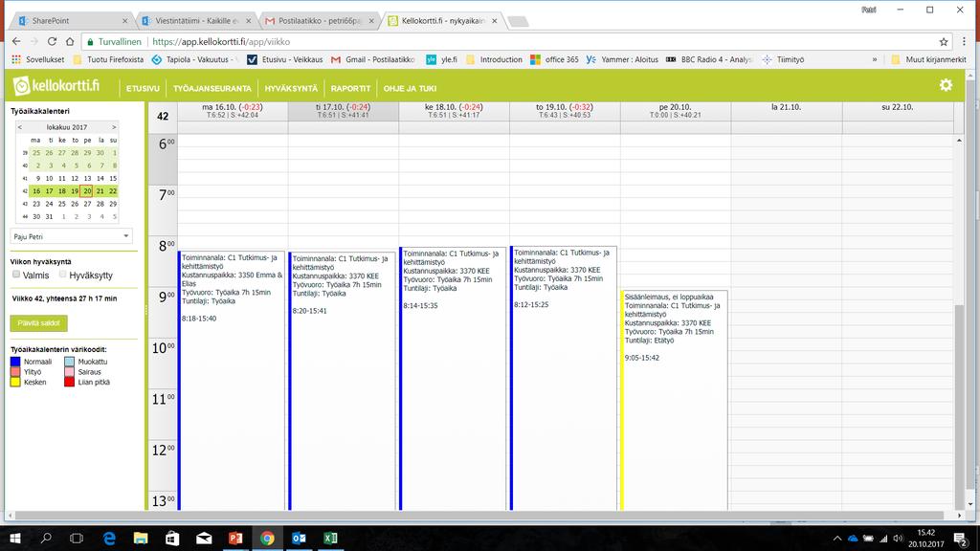Open Tuesday 8:20-15:41 time entry

(x=342, y=381)
